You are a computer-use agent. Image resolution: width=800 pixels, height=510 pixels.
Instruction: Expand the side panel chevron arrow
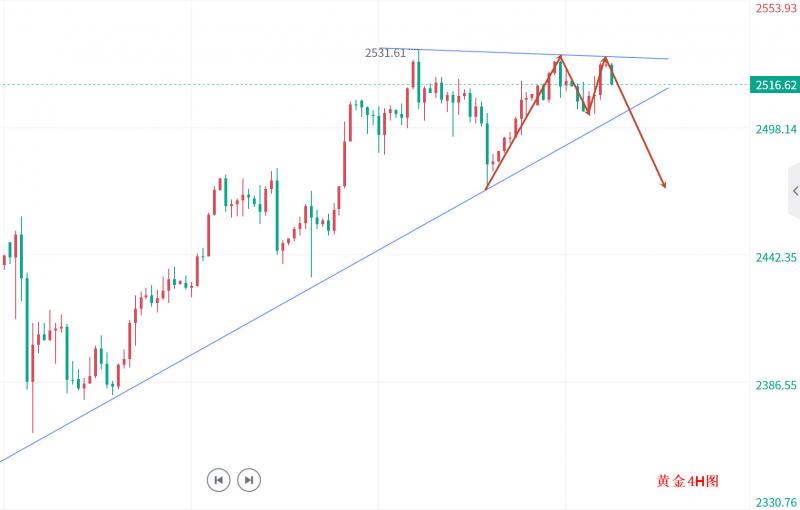coord(794,191)
